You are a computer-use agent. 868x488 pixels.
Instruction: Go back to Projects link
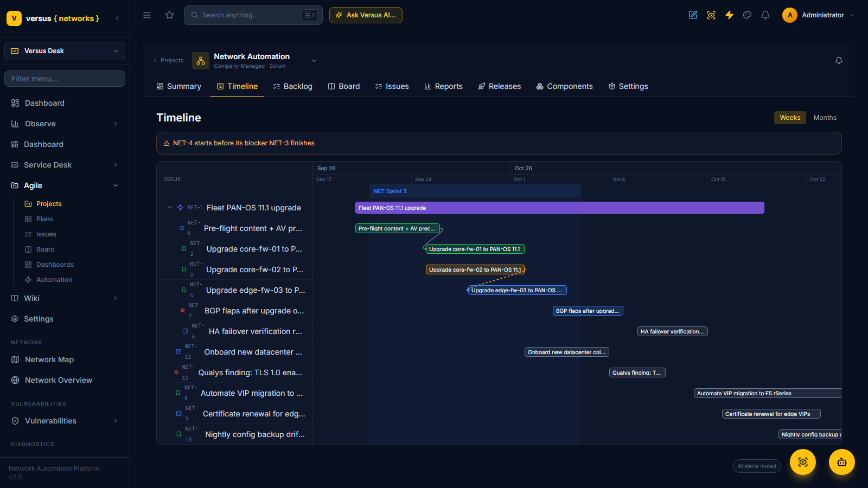click(x=168, y=61)
